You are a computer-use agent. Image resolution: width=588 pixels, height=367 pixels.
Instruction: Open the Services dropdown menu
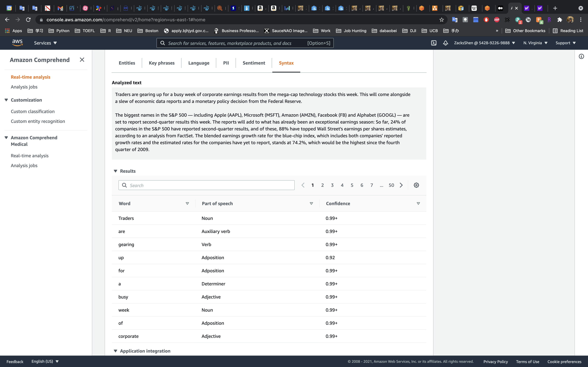click(x=45, y=43)
